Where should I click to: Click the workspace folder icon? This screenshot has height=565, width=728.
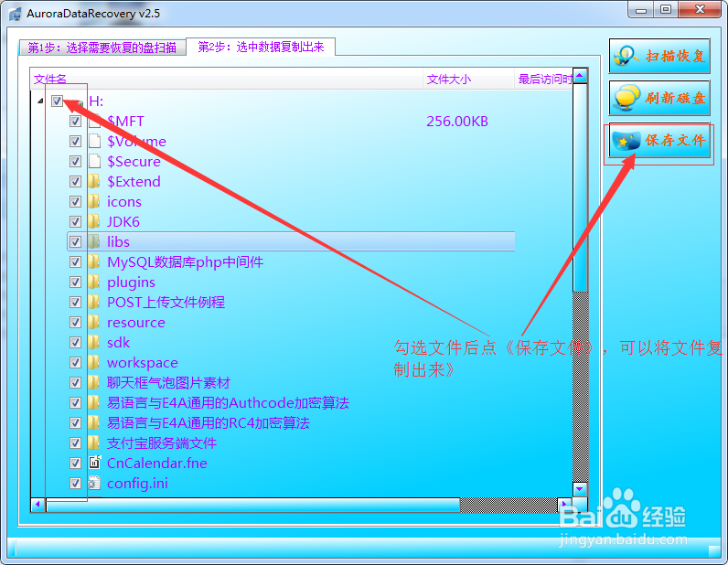point(94,362)
